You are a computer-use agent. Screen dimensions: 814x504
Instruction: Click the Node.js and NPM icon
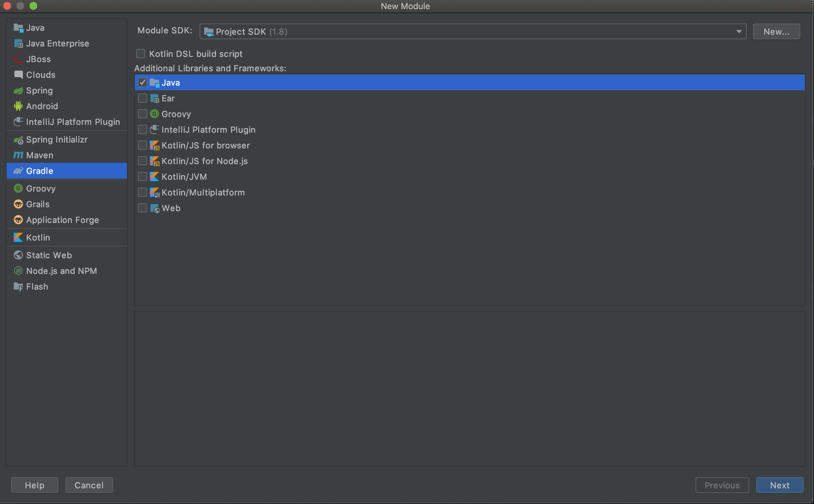coord(18,271)
